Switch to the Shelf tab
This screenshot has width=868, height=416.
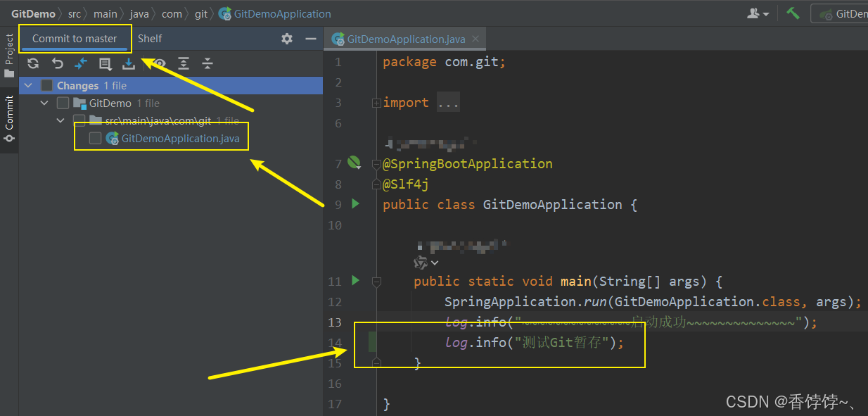pos(150,38)
